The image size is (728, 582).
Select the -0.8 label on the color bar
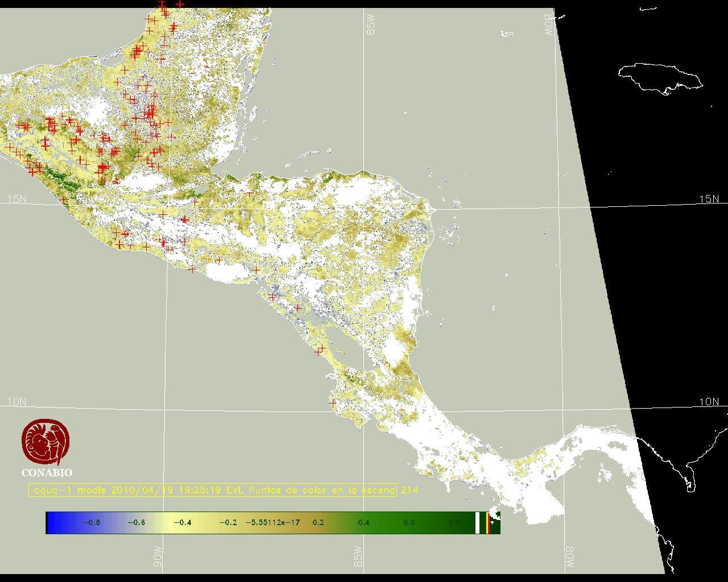click(x=91, y=522)
